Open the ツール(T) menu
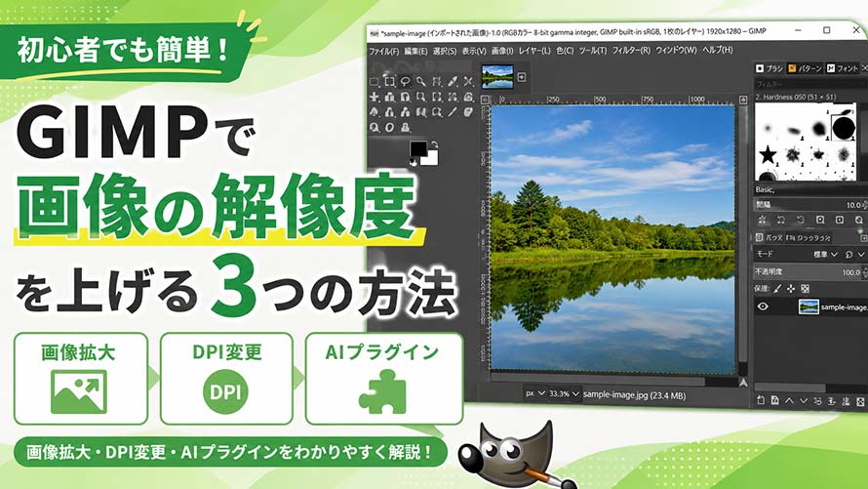This screenshot has height=489, width=868. tap(593, 51)
